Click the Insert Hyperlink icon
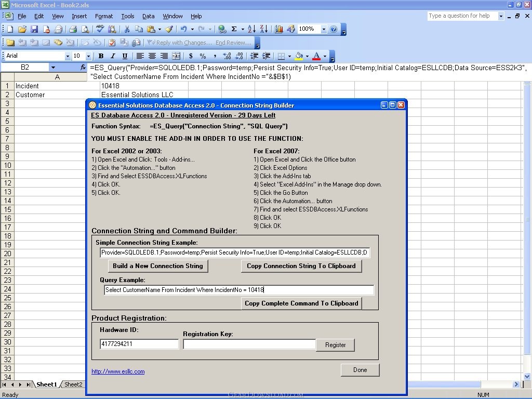This screenshot has width=532, height=399. pos(222,30)
